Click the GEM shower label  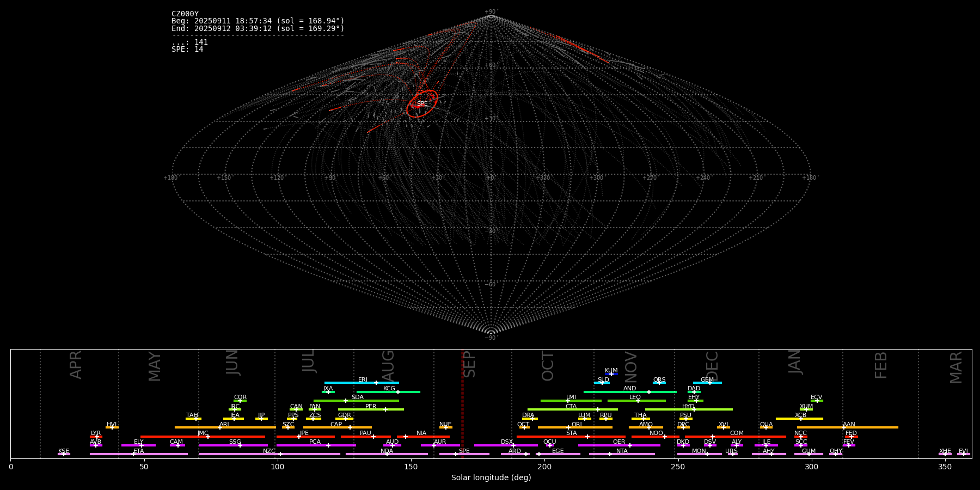(707, 379)
